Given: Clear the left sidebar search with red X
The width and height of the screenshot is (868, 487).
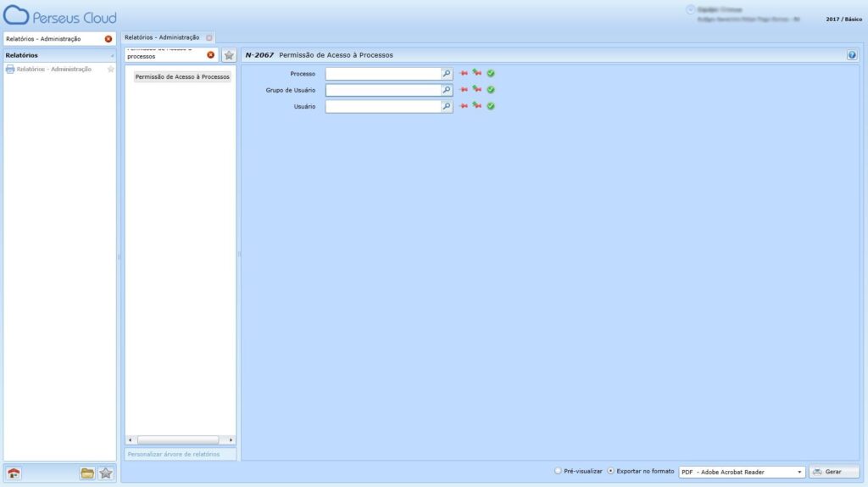Looking at the screenshot, I should (x=108, y=39).
